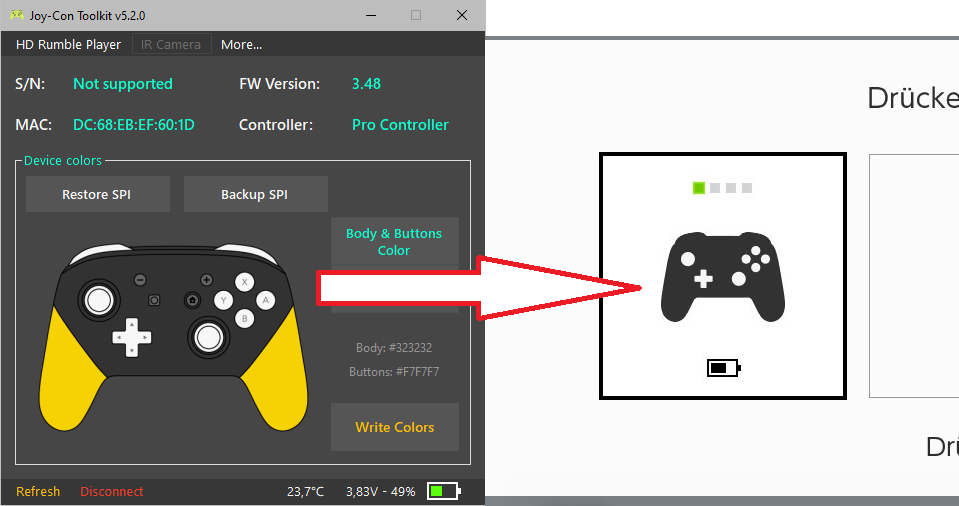Click the Body: #323232 color value
This screenshot has height=506, width=959.
394,348
